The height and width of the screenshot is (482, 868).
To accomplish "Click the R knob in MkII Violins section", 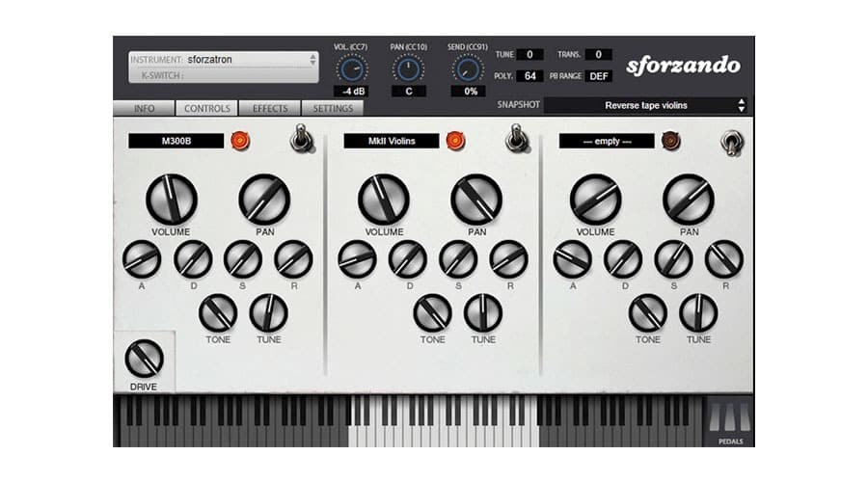I will coord(508,259).
